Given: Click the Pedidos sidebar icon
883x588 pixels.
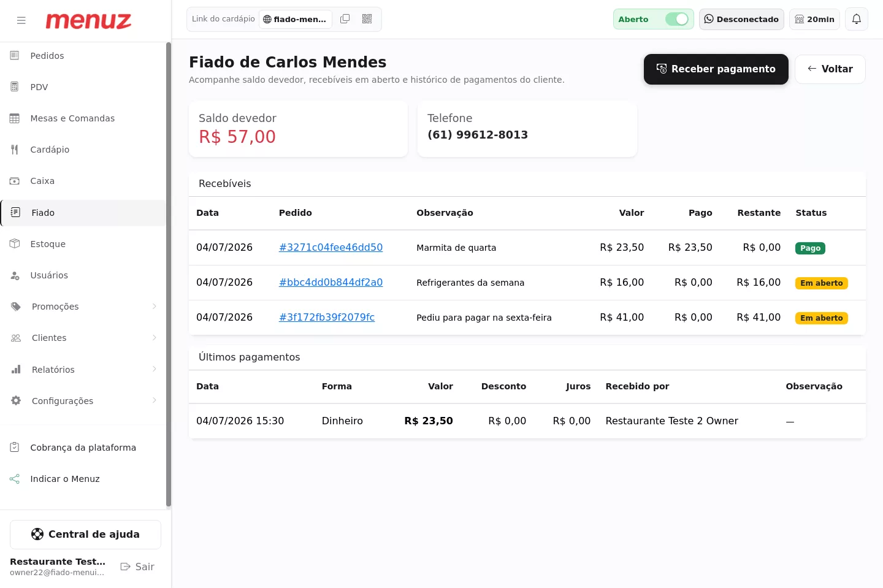Looking at the screenshot, I should pyautogui.click(x=15, y=56).
